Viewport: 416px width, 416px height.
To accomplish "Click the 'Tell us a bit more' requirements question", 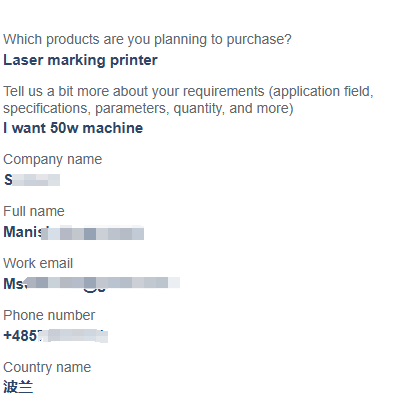I will 188,100.
